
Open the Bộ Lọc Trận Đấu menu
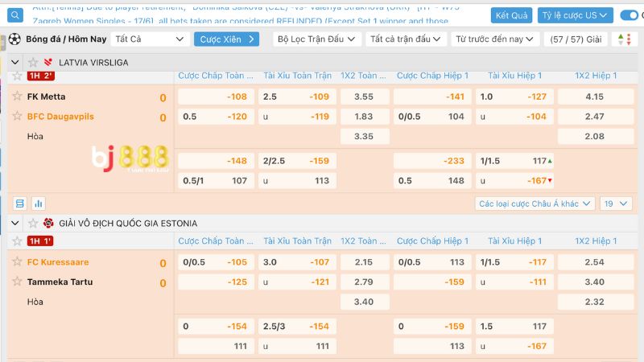(316, 39)
